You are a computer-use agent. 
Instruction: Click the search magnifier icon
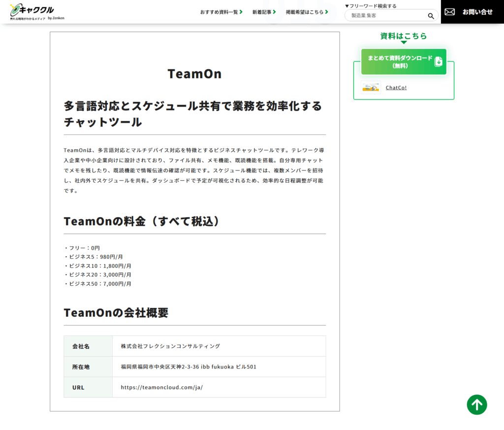pos(431,16)
